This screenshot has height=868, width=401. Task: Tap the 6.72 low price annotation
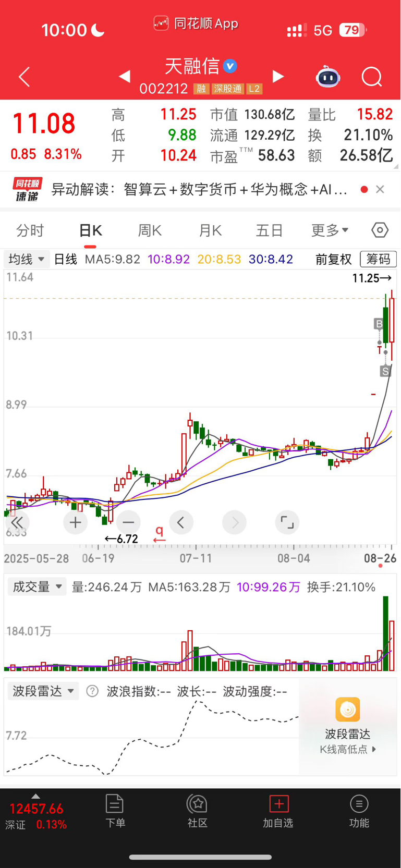(121, 539)
